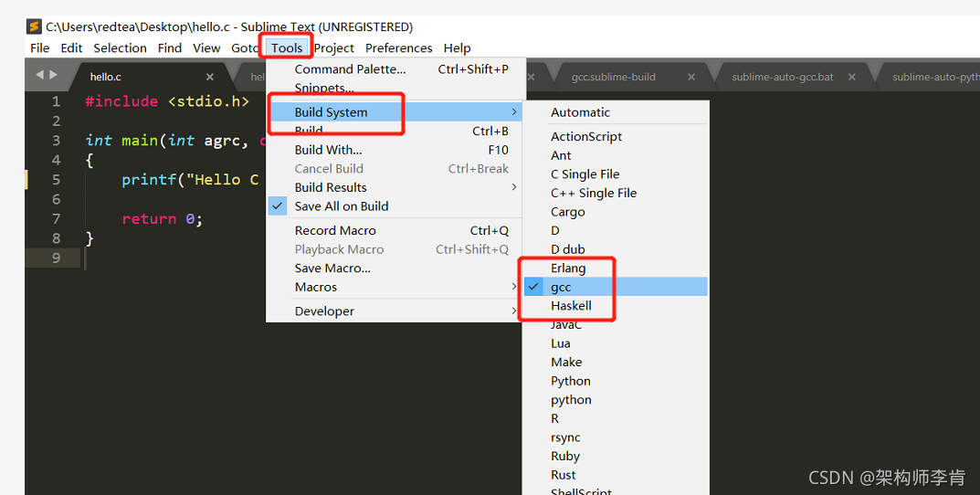980x495 pixels.
Task: Close the gcc.sublime-build tab
Action: [x=691, y=78]
